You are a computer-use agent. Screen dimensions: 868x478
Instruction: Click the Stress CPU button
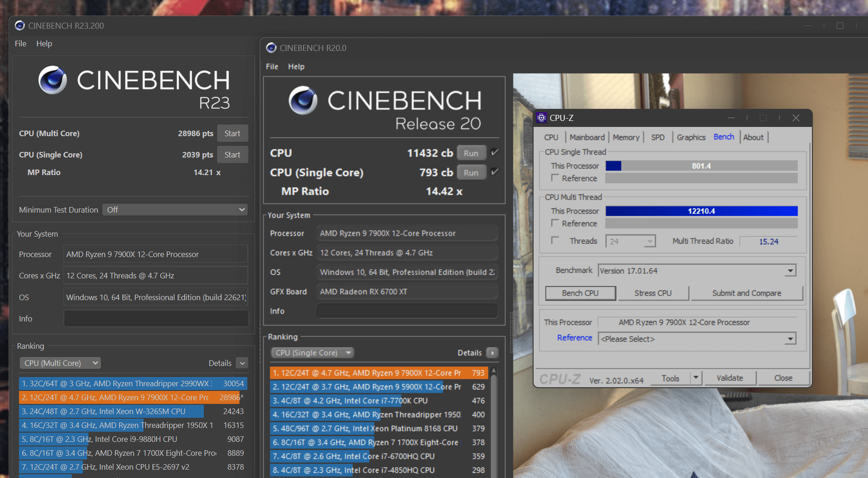(x=653, y=293)
